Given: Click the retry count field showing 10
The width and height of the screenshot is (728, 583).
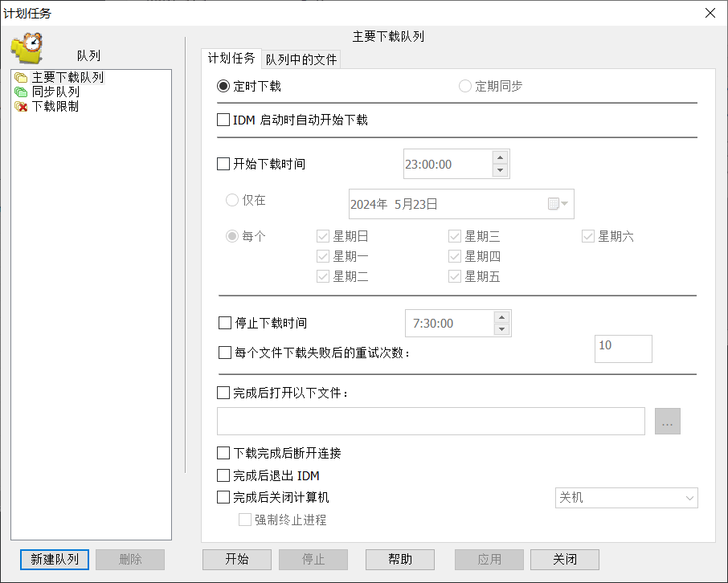Looking at the screenshot, I should pos(623,349).
